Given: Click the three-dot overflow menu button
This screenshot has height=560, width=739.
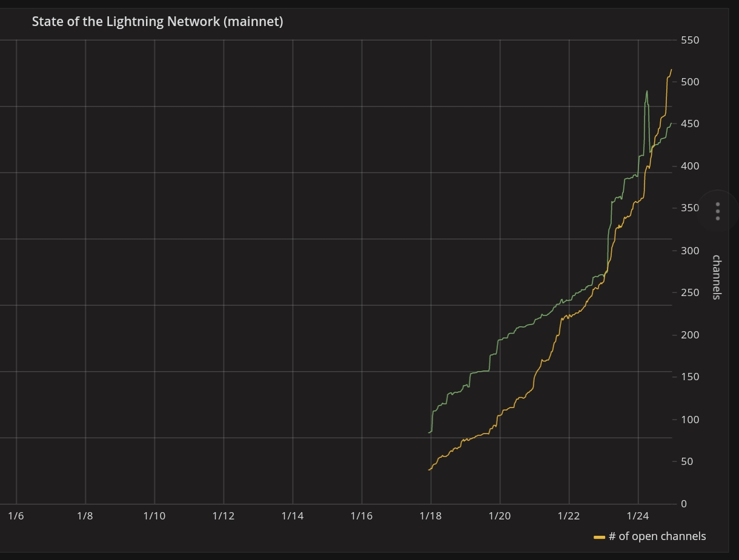Looking at the screenshot, I should tap(718, 211).
